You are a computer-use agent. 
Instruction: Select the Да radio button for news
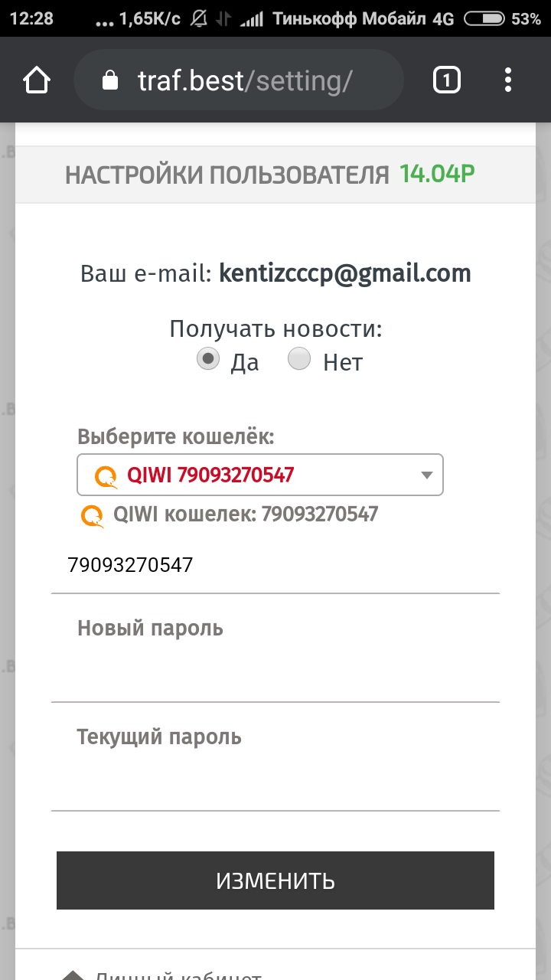[208, 359]
